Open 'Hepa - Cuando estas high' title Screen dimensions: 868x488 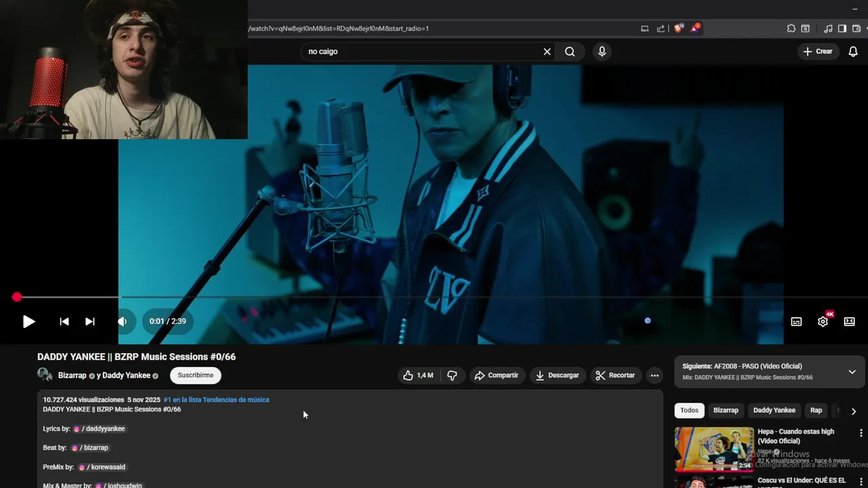click(796, 436)
